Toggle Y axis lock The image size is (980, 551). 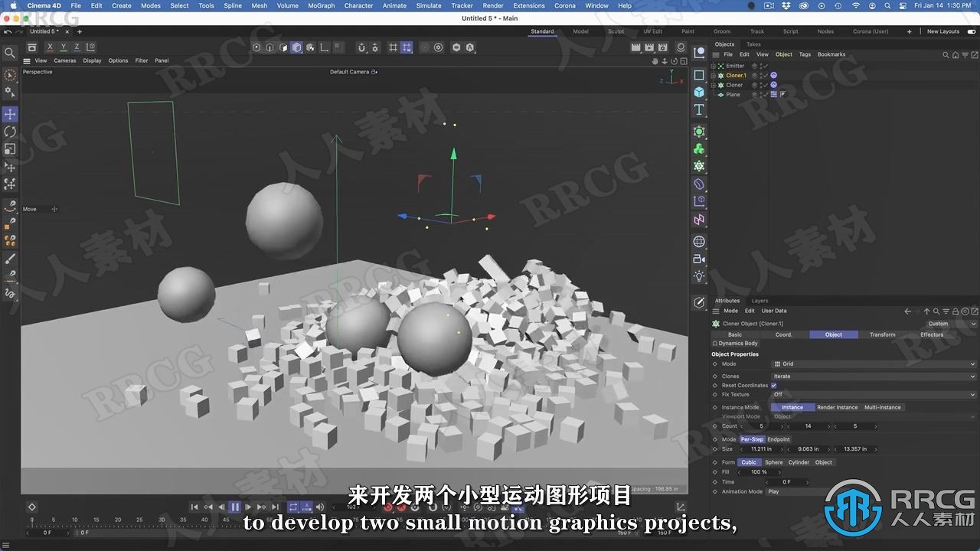(64, 47)
